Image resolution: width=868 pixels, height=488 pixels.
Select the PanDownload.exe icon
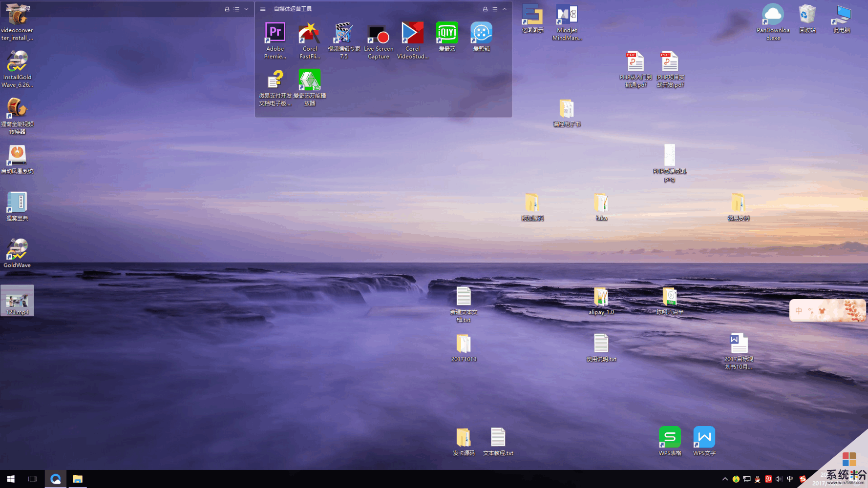(773, 22)
